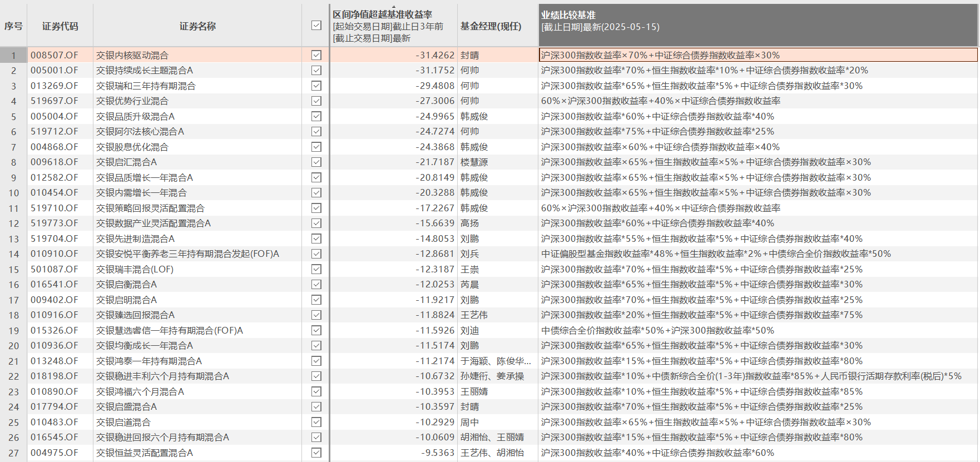Screen dimensions: 980x462
Task: Open security code 005001.OF
Action: pos(55,71)
